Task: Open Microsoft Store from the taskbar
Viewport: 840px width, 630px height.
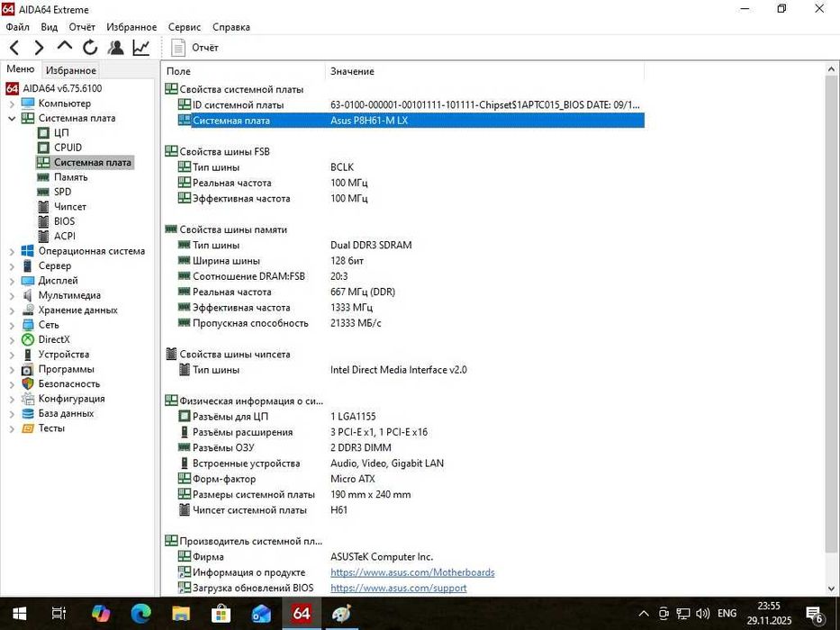Action: coord(221,614)
